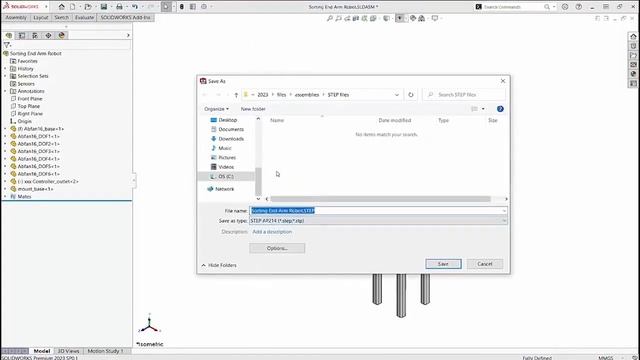
Task: Click the Options... button
Action: click(x=277, y=248)
